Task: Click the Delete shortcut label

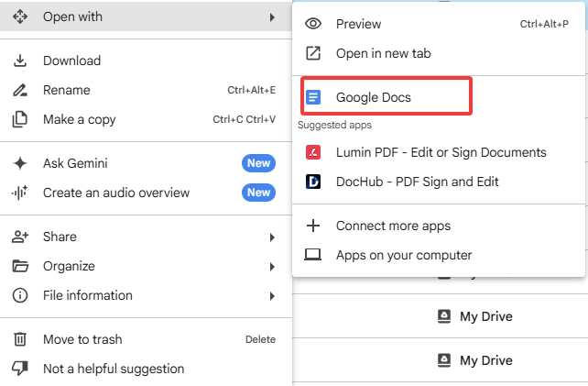Action: [261, 339]
